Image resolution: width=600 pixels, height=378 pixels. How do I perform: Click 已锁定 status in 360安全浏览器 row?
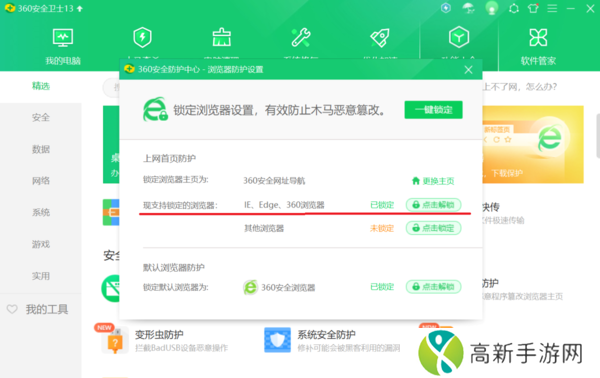coord(382,287)
